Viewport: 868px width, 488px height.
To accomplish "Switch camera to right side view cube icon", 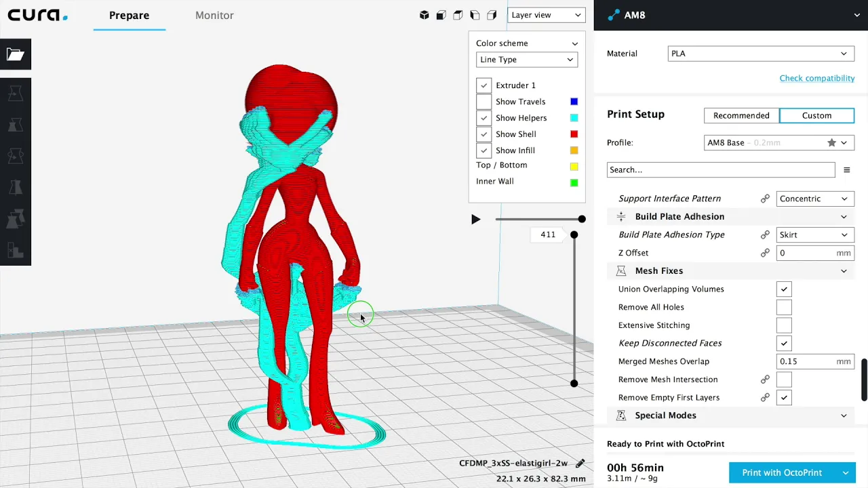I will click(492, 15).
